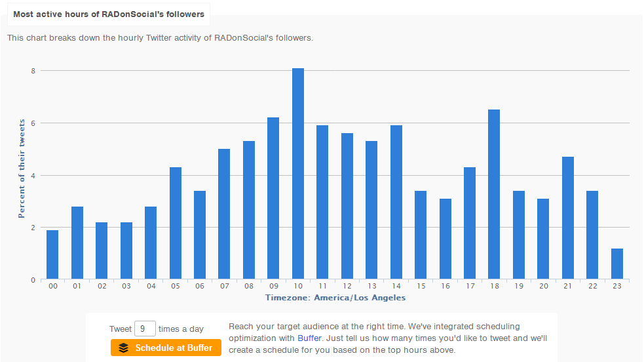Click the Buffer stack icon on orange button
The width and height of the screenshot is (644, 362).
click(x=124, y=348)
